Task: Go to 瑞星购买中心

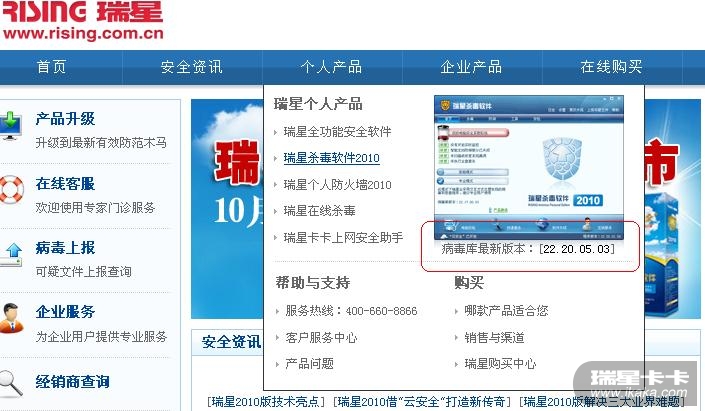Action: (500, 364)
